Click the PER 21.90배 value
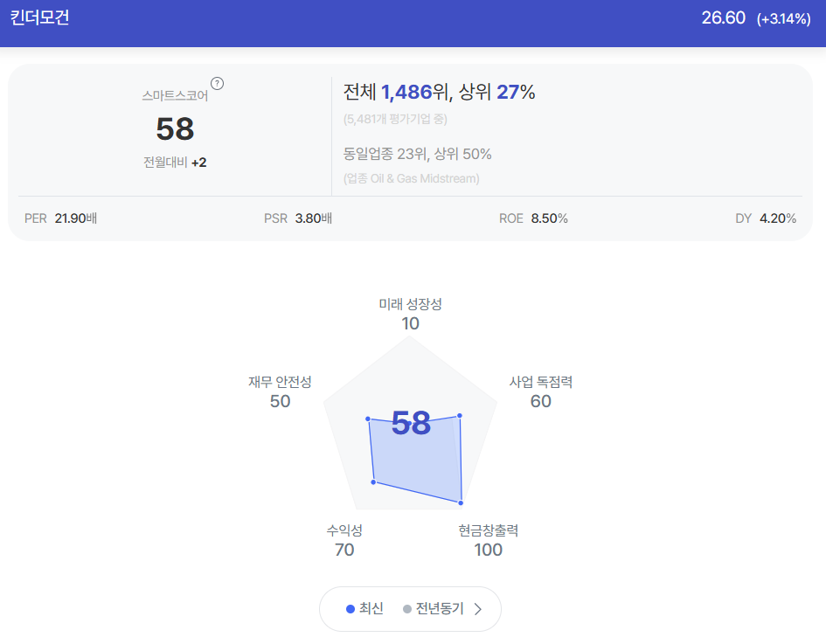Image resolution: width=826 pixels, height=644 pixels. point(60,218)
